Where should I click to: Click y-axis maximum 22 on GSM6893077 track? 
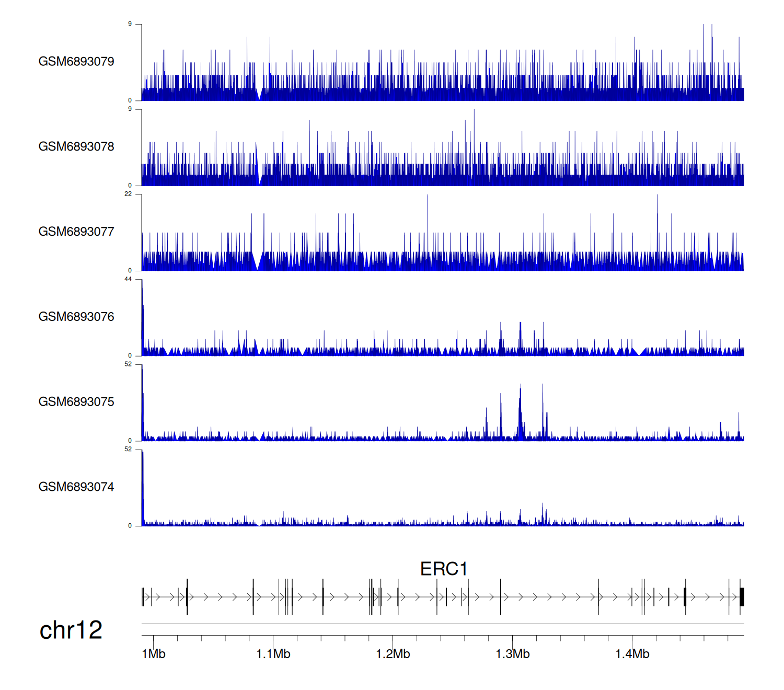(x=128, y=194)
